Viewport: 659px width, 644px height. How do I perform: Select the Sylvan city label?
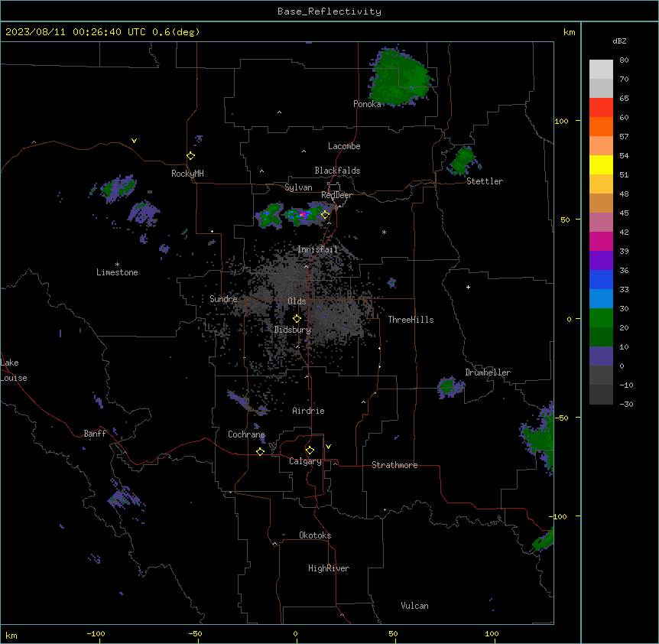coord(298,187)
